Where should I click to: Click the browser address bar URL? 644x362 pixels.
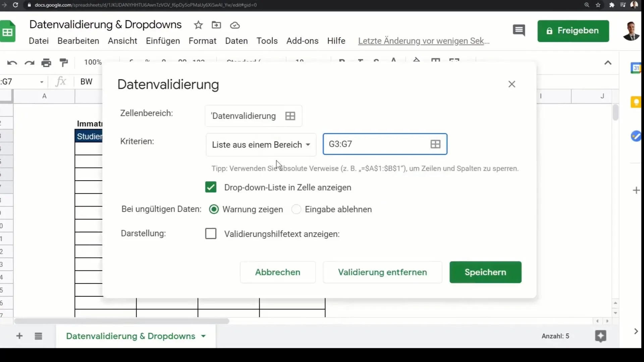146,5
